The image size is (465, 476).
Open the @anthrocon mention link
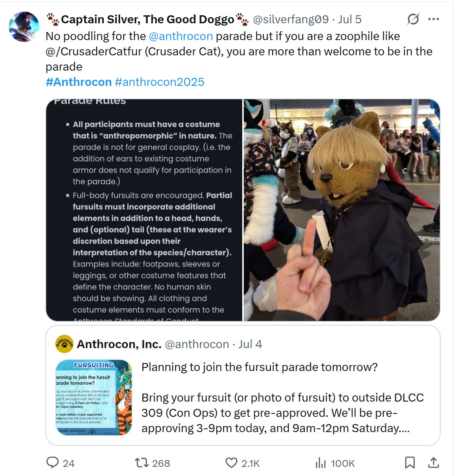[181, 36]
